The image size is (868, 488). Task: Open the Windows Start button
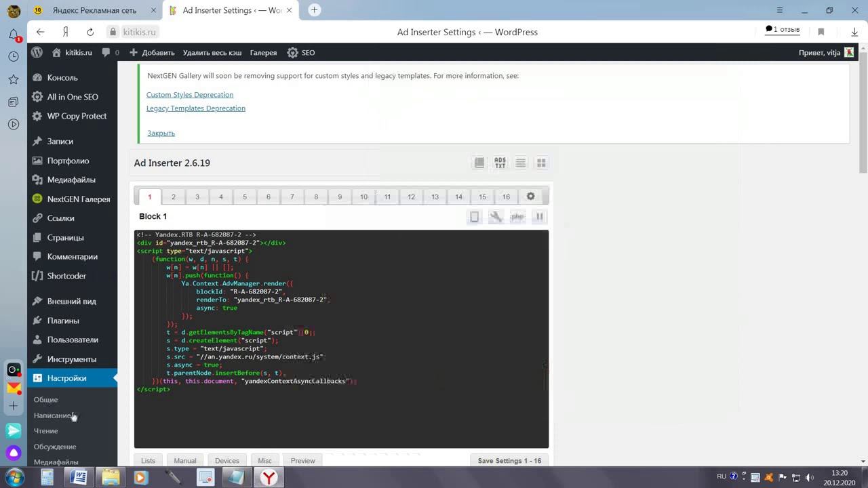click(x=14, y=477)
